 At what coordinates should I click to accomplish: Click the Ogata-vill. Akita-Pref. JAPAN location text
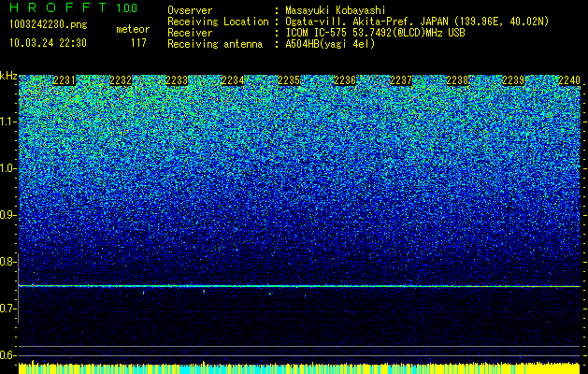click(x=417, y=22)
